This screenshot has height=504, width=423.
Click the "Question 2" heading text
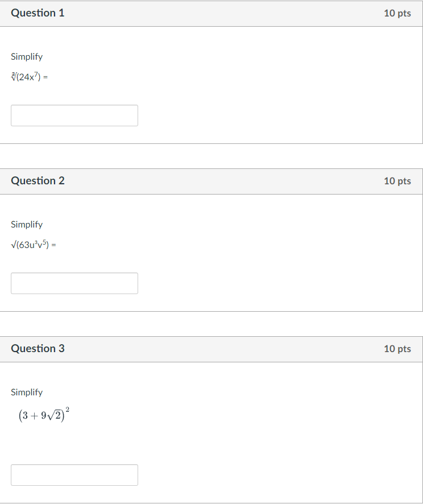[x=38, y=181]
